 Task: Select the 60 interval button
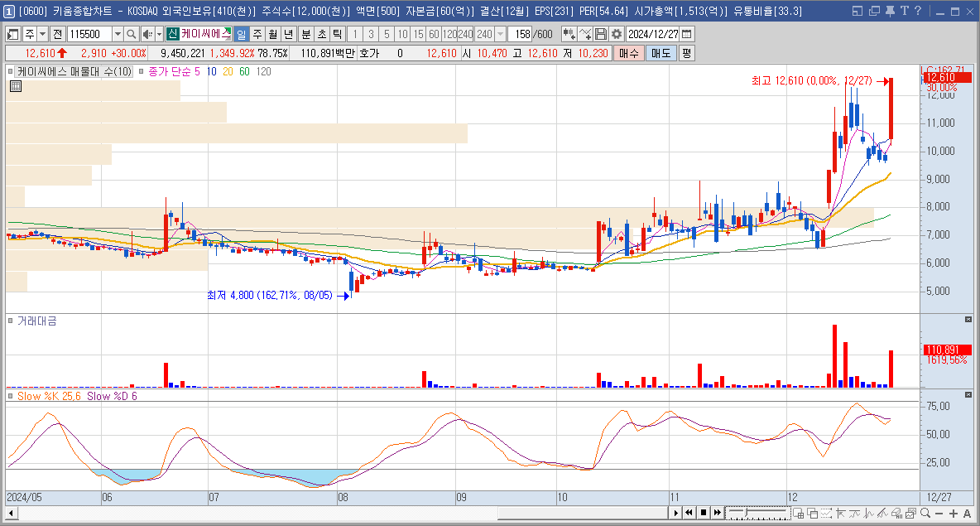tap(434, 35)
